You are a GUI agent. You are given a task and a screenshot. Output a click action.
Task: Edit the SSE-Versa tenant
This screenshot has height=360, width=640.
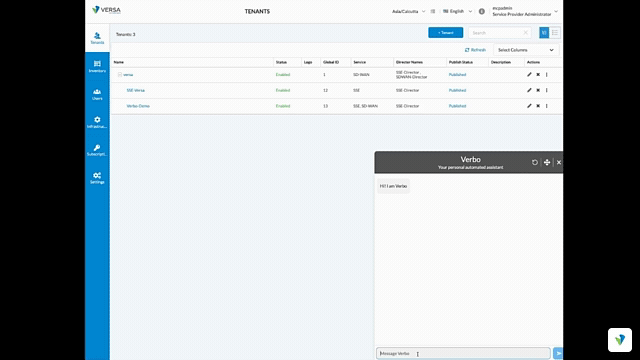tap(529, 90)
